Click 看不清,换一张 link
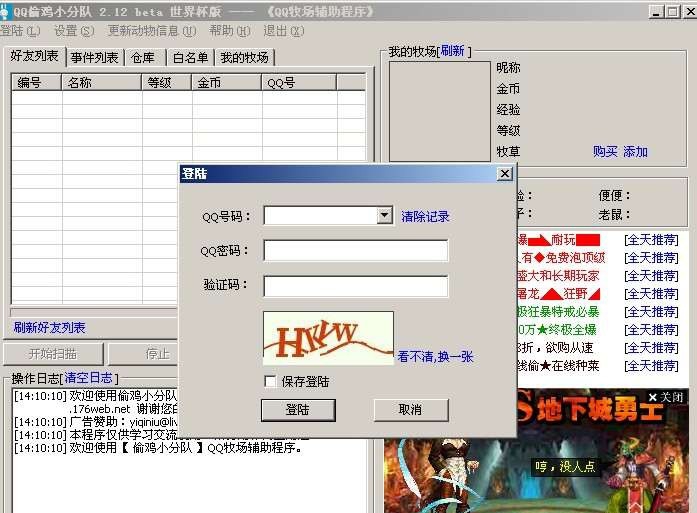Image resolution: width=697 pixels, height=513 pixels. [x=435, y=357]
